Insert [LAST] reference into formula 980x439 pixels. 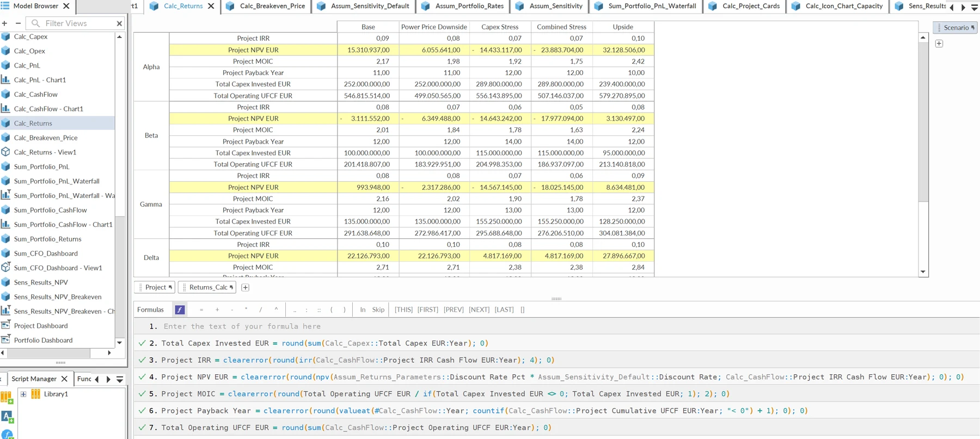504,310
